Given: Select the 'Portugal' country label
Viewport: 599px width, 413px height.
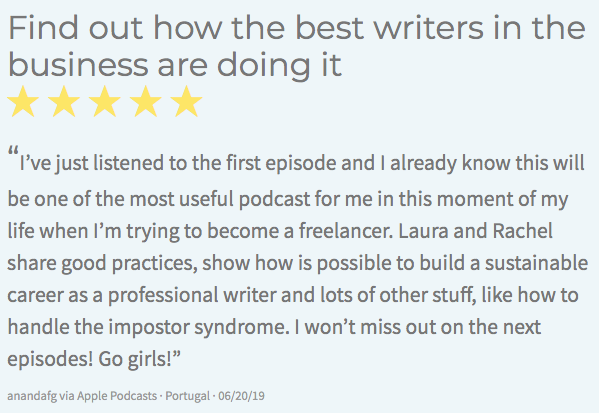Looking at the screenshot, I should tap(188, 396).
